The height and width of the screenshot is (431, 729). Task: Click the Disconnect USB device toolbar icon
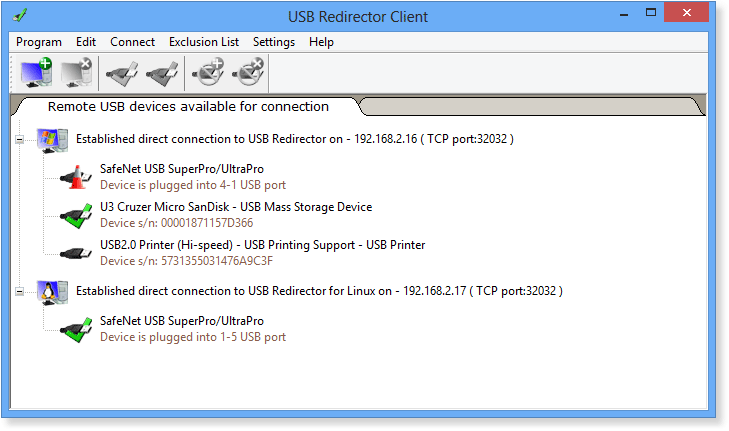coord(162,73)
